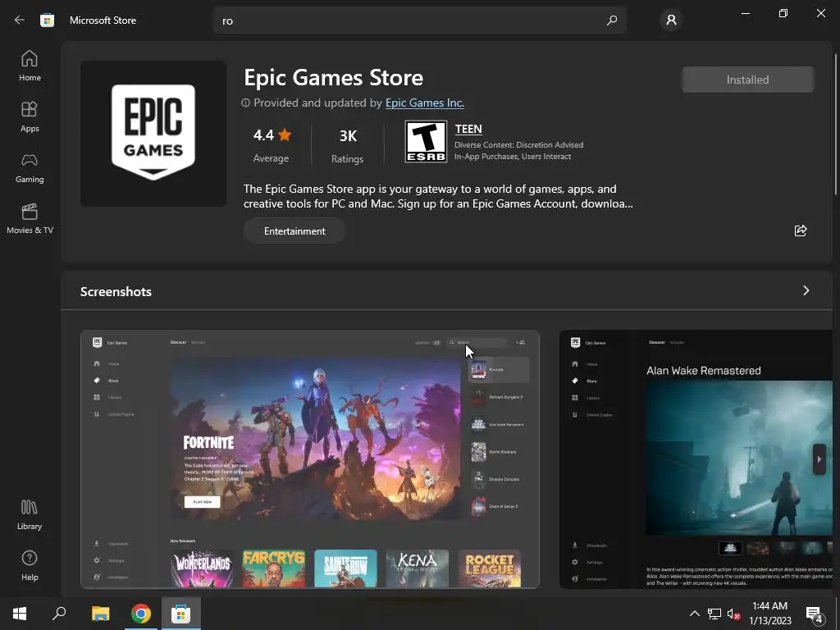Image resolution: width=840 pixels, height=630 pixels.
Task: Click the TEEN rating link
Action: (468, 129)
